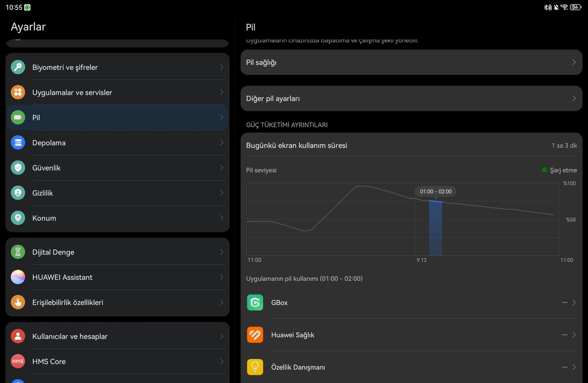The image size is (588, 383).
Task: Open Kullanıcılar ve hesaplar settings
Action: coord(117,336)
